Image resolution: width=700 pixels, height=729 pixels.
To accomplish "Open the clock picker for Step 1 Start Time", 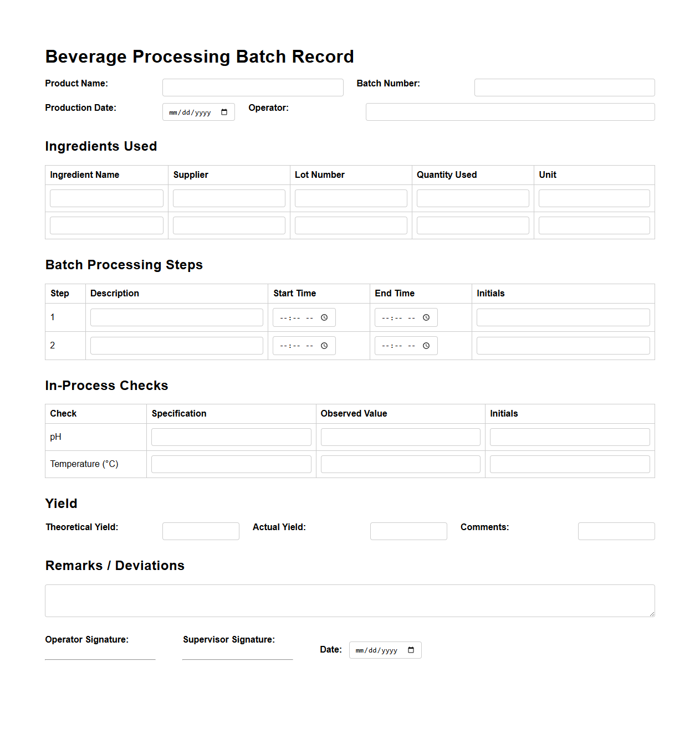I will [324, 317].
